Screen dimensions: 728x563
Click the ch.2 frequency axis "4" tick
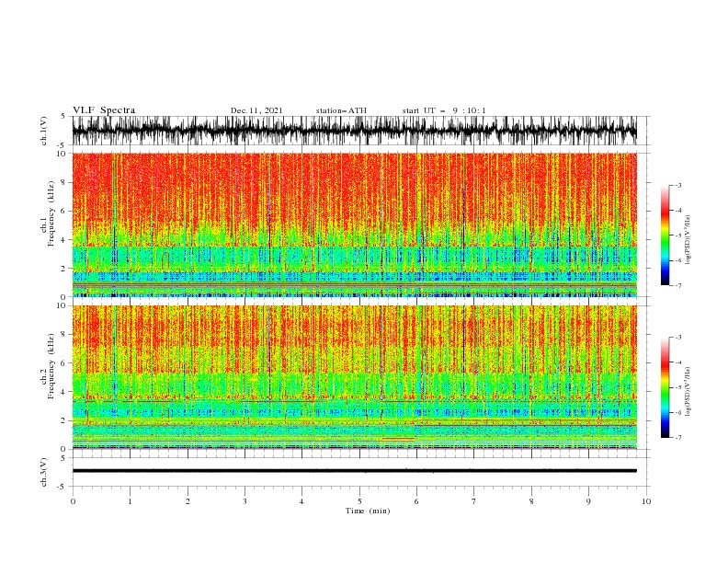pyautogui.click(x=64, y=392)
